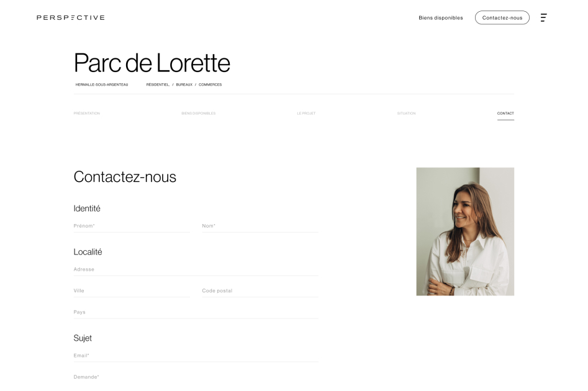Image resolution: width=588 pixels, height=391 pixels.
Task: Focus the Nom input field
Action: (260, 226)
